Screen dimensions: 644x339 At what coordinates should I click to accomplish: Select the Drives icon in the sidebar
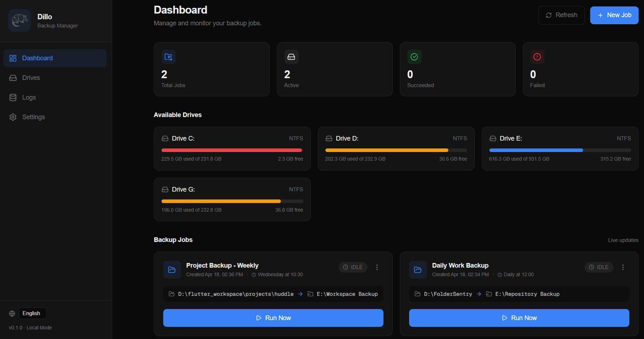pyautogui.click(x=13, y=77)
